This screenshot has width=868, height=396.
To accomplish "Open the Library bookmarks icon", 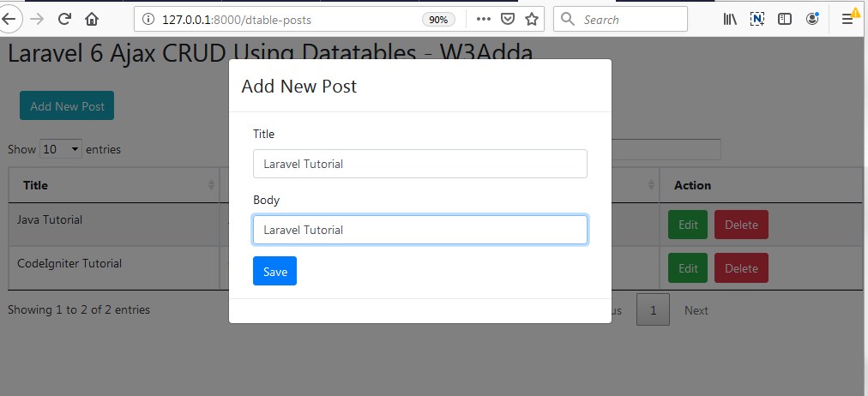I will pyautogui.click(x=730, y=20).
